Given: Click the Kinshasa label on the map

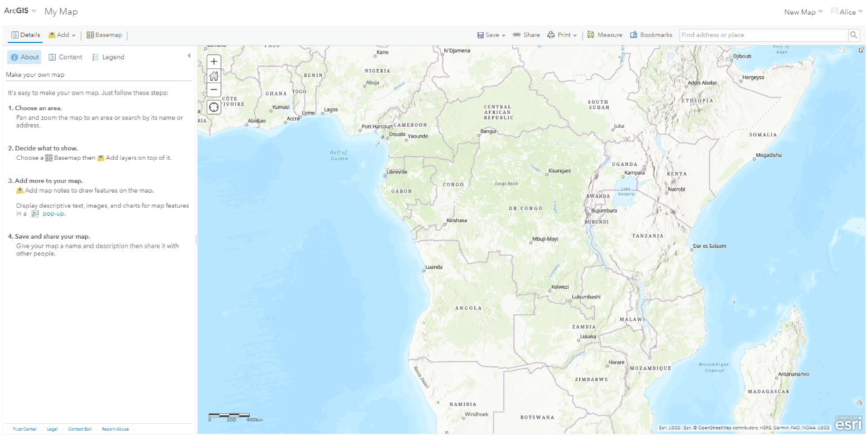Looking at the screenshot, I should pos(456,220).
